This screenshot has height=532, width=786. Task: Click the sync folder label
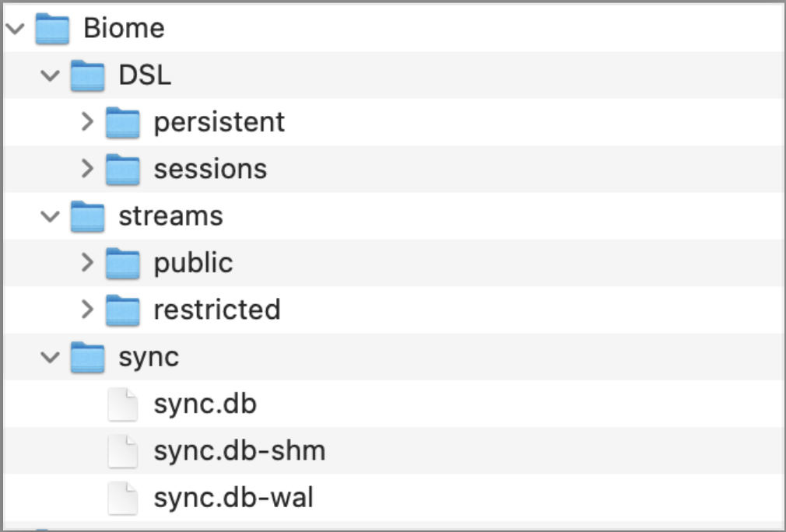149,358
